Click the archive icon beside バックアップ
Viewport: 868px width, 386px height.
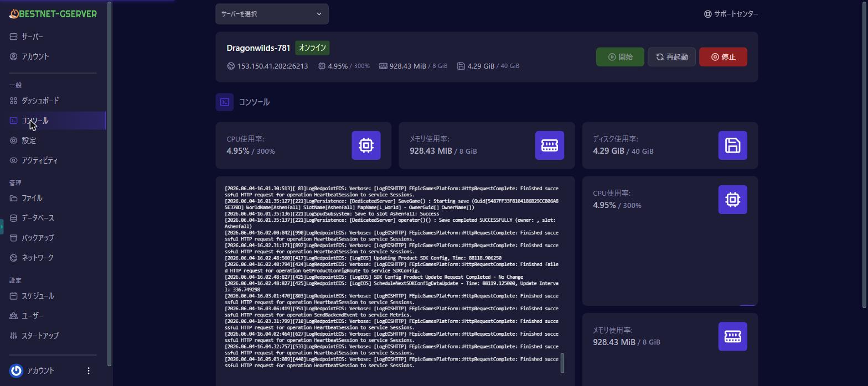coord(13,238)
